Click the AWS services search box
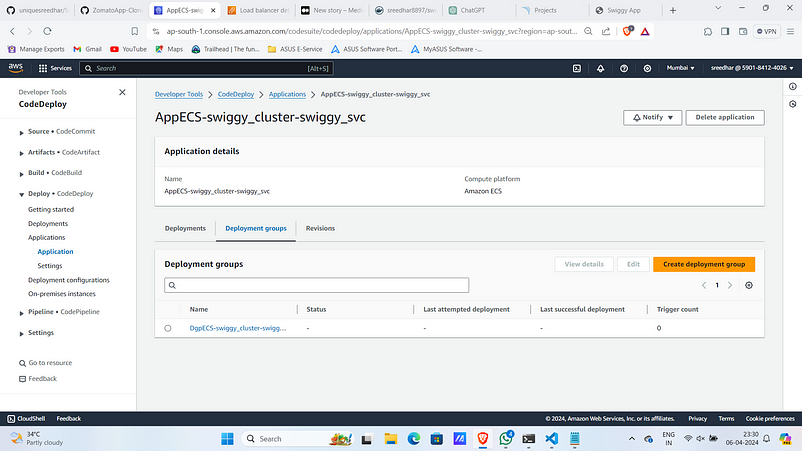Viewport: 802px width, 451px height. pyautogui.click(x=206, y=68)
